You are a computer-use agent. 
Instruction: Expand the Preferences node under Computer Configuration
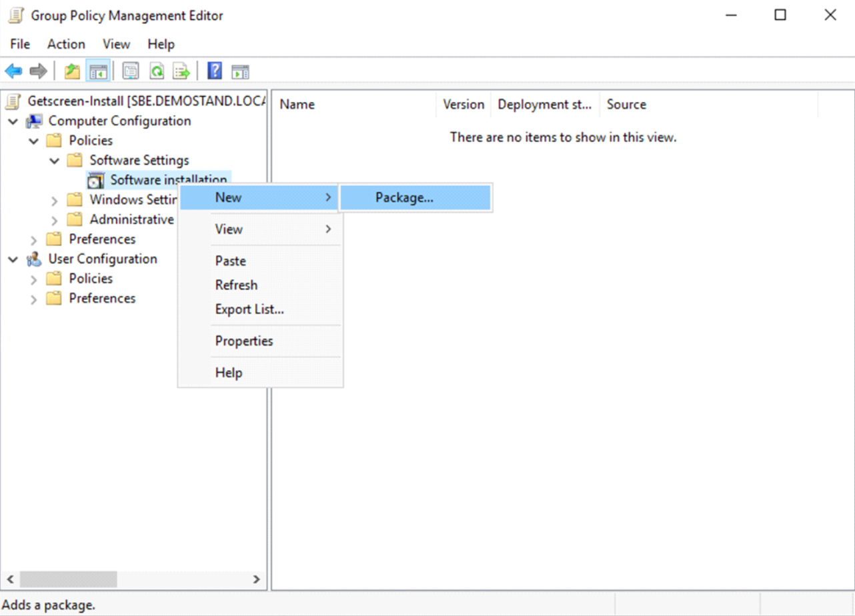tap(34, 239)
